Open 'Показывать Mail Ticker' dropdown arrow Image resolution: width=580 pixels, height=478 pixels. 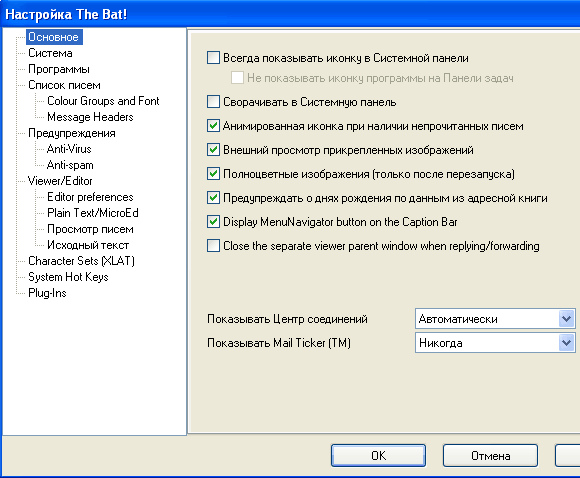tap(566, 343)
